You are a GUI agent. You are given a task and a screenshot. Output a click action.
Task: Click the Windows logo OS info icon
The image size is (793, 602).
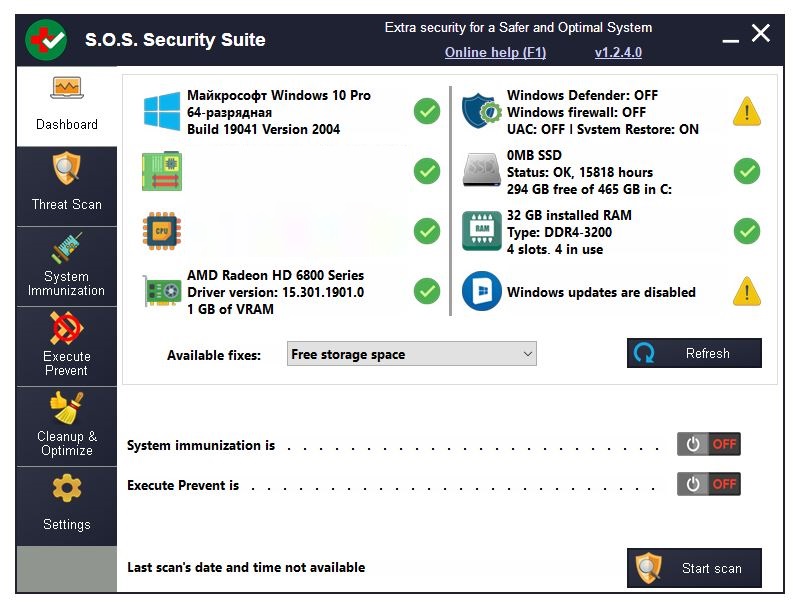[161, 111]
